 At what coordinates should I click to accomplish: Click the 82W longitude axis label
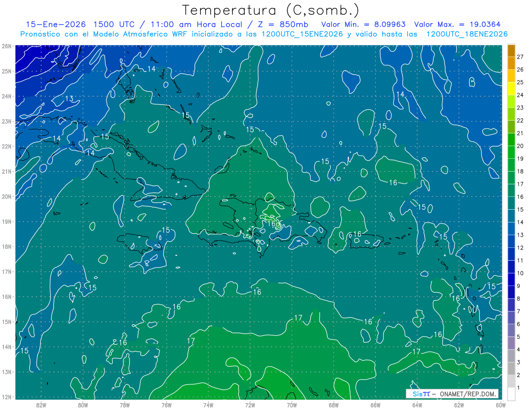(x=41, y=404)
